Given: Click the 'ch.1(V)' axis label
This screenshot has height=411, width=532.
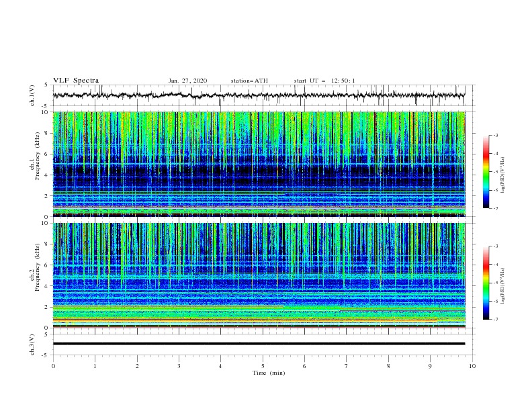Looking at the screenshot, I should coord(32,95).
